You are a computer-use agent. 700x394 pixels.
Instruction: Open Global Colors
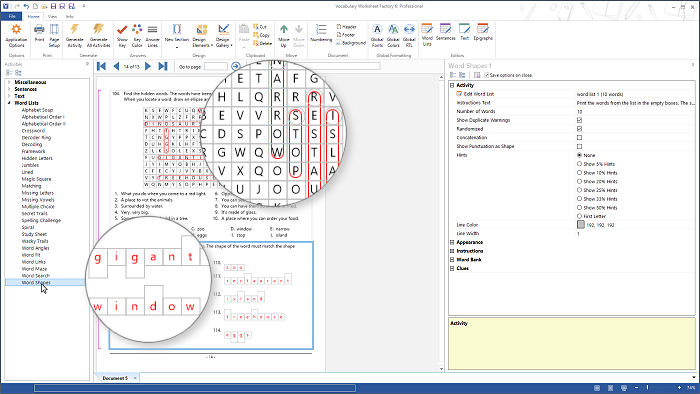[x=393, y=36]
